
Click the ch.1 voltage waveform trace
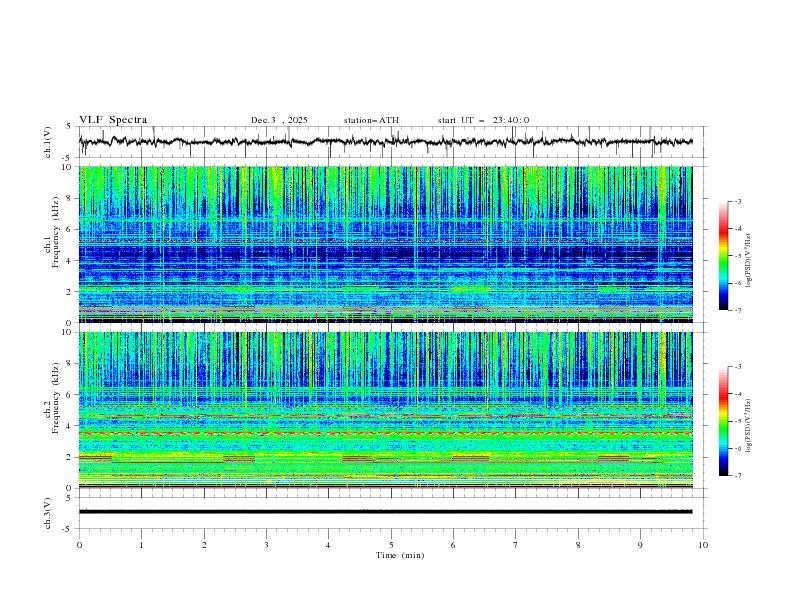[385, 142]
